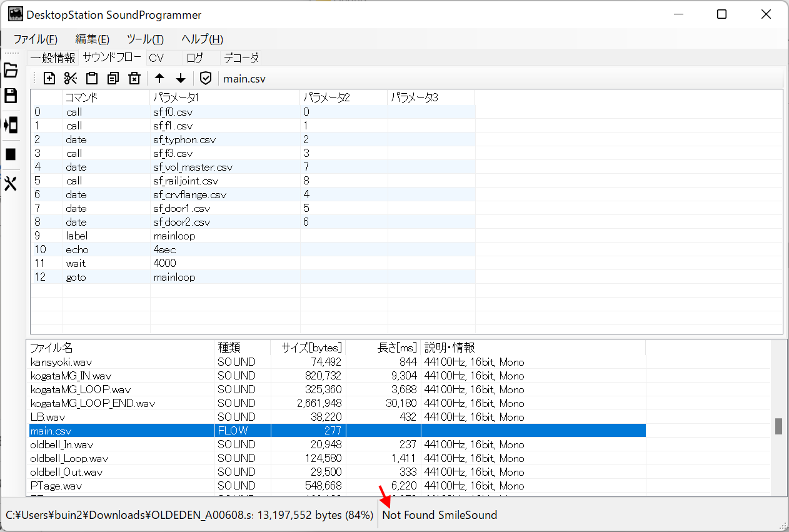Move row up with the up arrow
The width and height of the screenshot is (789, 532).
point(159,78)
